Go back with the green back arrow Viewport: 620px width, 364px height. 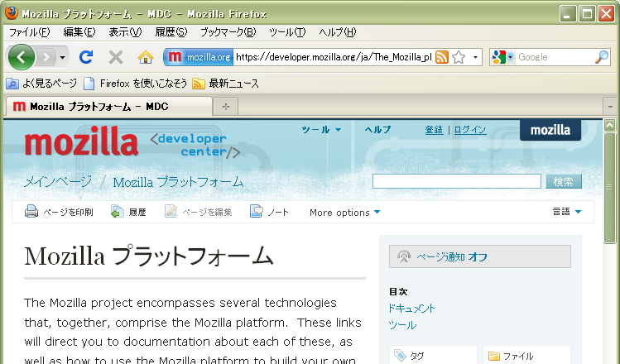(x=22, y=57)
